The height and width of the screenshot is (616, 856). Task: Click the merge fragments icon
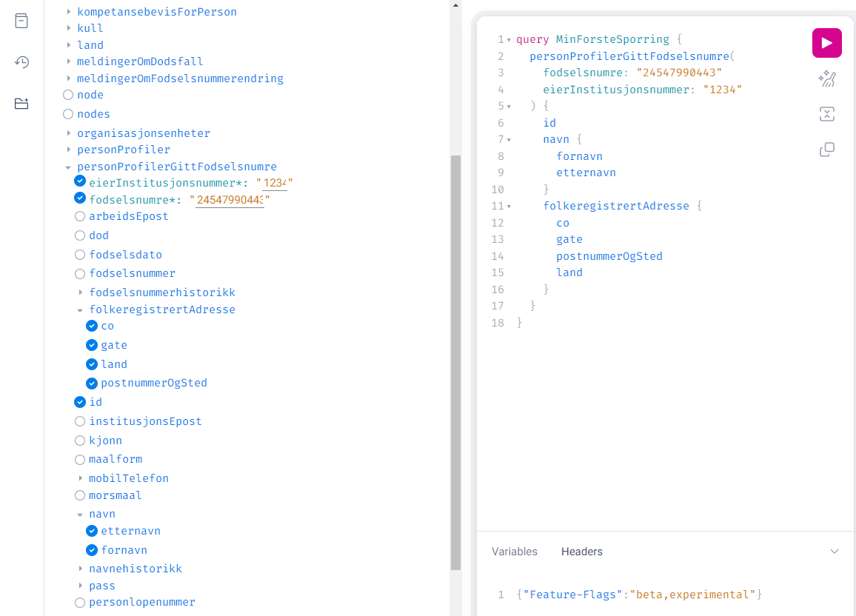tap(826, 114)
